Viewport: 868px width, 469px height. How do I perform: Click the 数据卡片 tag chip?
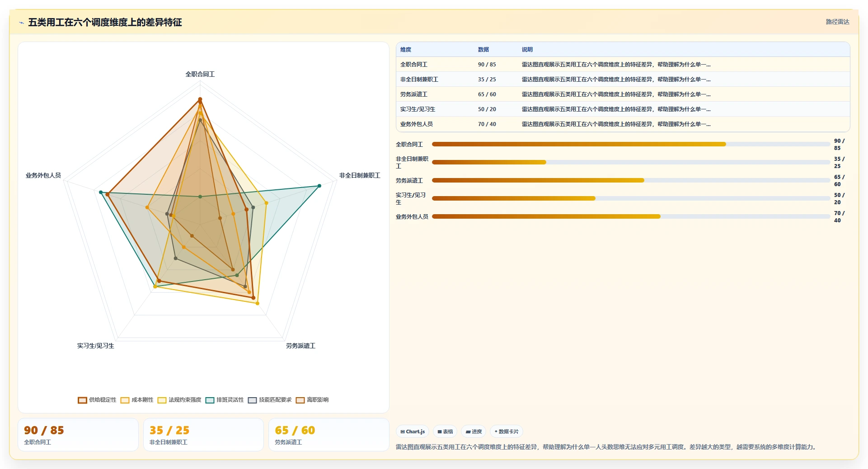pos(507,431)
